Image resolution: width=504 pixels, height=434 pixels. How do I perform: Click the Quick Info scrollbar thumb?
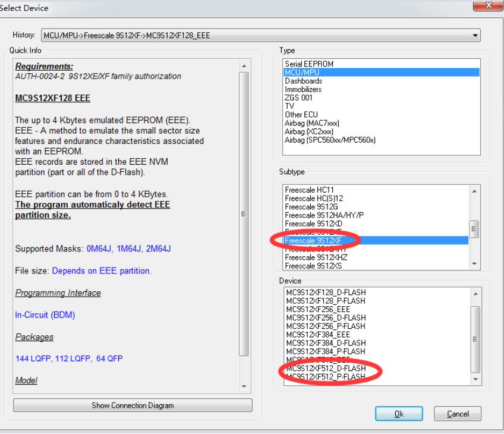point(244,214)
